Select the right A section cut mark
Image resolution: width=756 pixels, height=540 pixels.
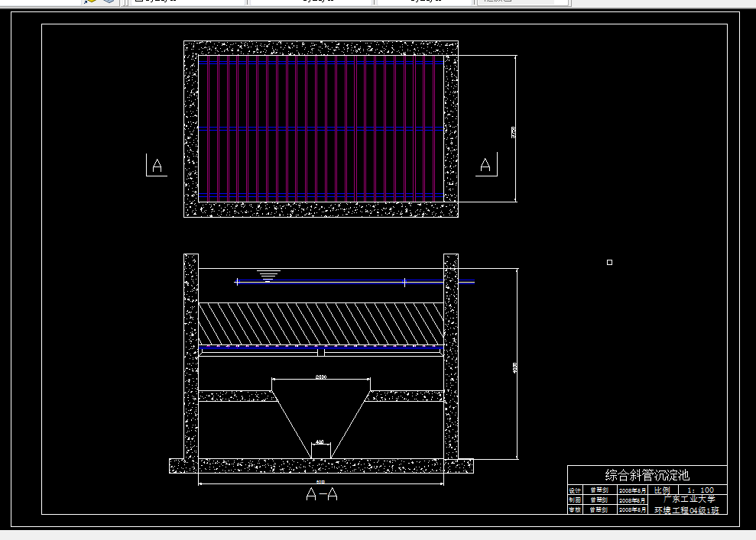click(486, 165)
